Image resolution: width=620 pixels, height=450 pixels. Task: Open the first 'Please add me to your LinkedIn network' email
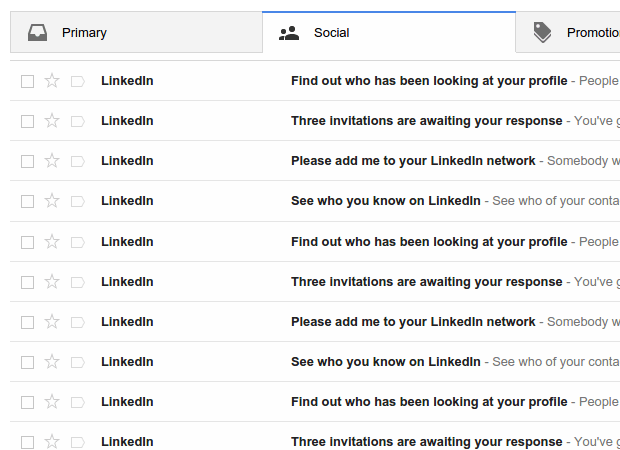(x=413, y=161)
